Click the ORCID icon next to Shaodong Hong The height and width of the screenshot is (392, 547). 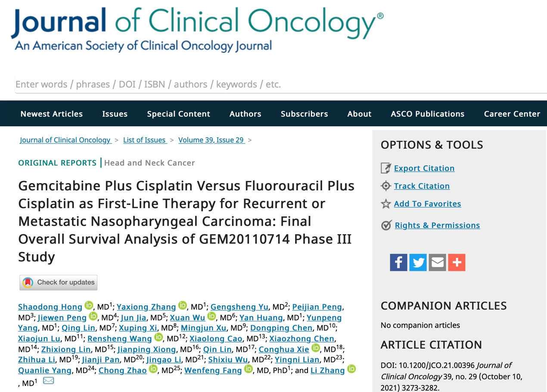[89, 306]
